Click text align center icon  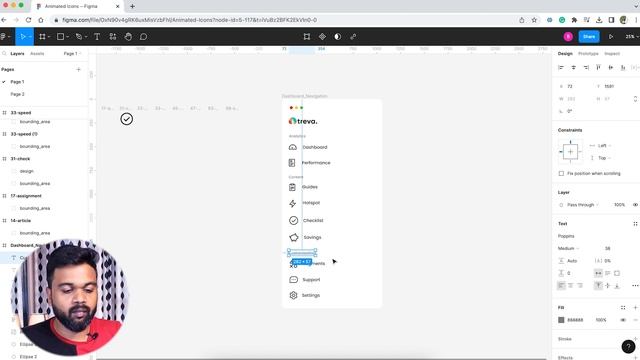(571, 285)
